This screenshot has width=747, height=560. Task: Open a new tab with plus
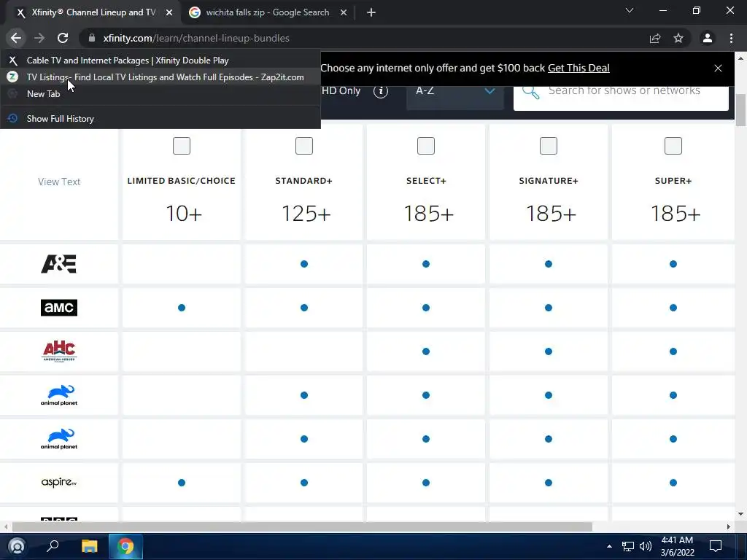pyautogui.click(x=371, y=12)
